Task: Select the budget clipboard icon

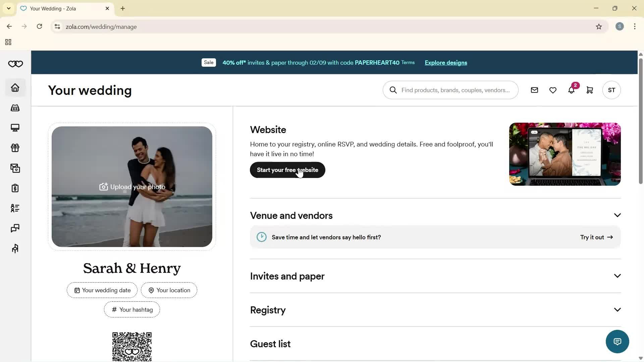Action: click(15, 188)
